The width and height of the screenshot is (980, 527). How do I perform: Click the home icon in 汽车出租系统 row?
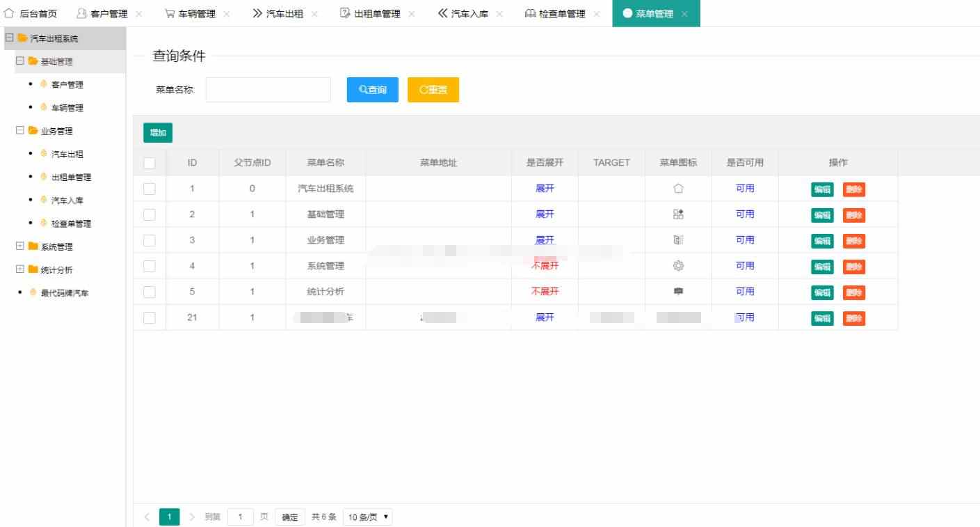pos(679,189)
